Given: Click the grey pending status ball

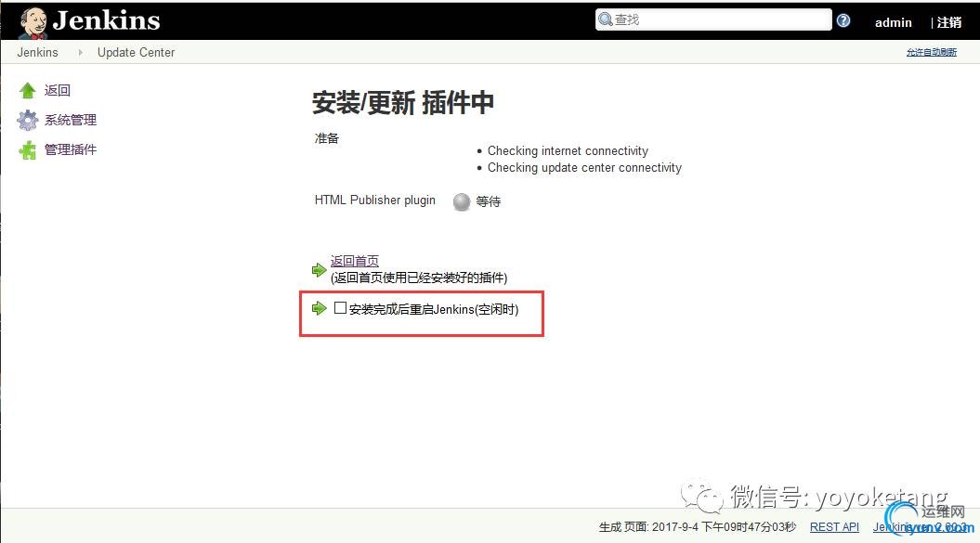Looking at the screenshot, I should (x=462, y=201).
